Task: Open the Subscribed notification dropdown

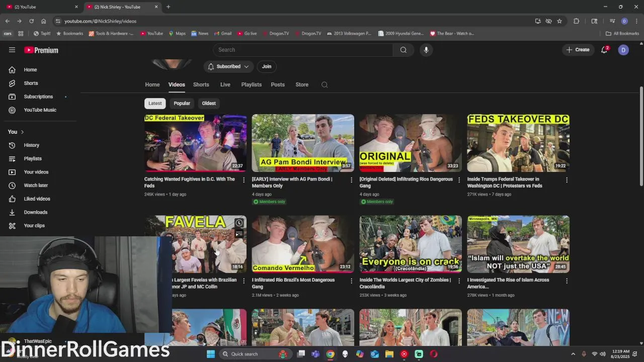Action: click(228, 66)
